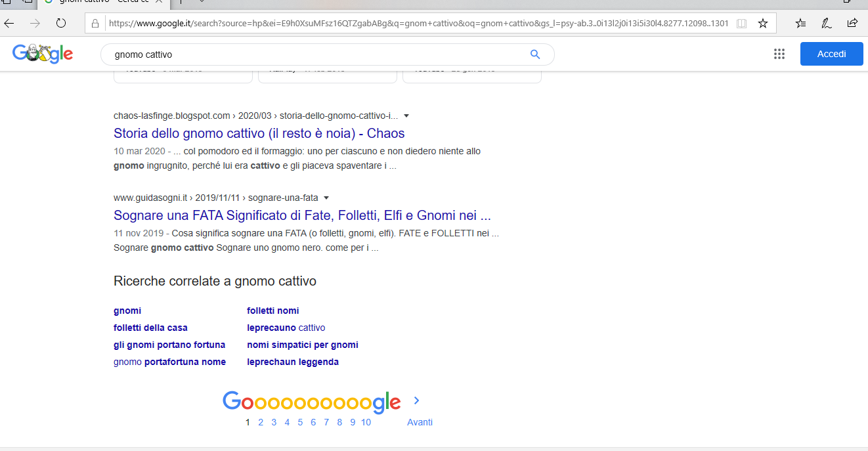Select related search nomi simpatici per gnomi
This screenshot has width=868, height=451.
[303, 345]
